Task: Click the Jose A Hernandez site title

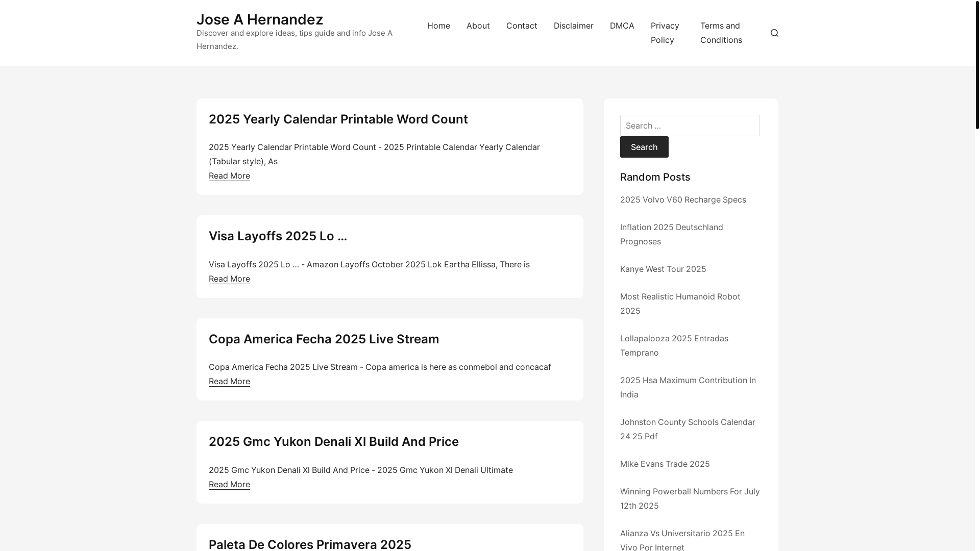Action: click(x=260, y=19)
